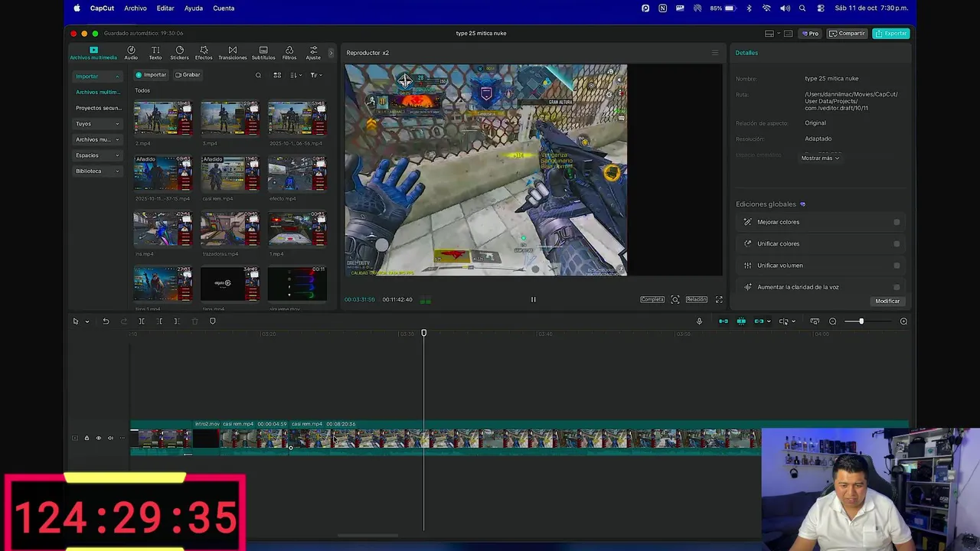This screenshot has height=551, width=980.
Task: Expand the Biblioteca sidebar section
Action: tap(98, 171)
